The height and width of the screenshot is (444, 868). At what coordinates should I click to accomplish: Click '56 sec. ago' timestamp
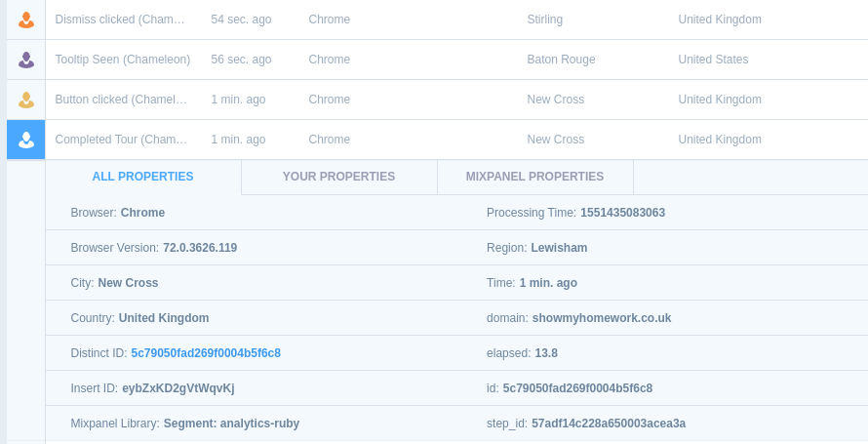[241, 60]
